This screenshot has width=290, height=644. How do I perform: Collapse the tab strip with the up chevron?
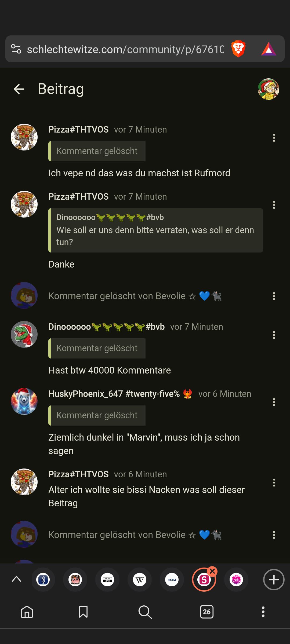click(17, 580)
